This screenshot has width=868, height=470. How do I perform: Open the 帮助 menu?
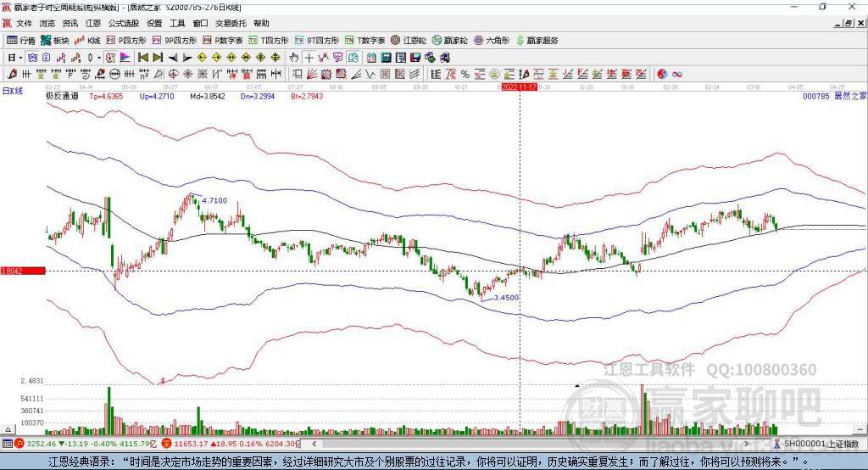[261, 23]
